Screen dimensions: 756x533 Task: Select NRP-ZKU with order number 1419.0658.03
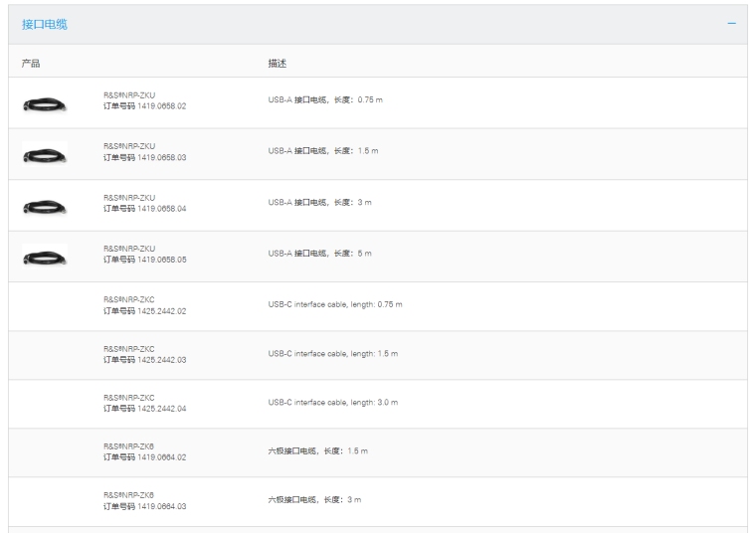point(144,151)
